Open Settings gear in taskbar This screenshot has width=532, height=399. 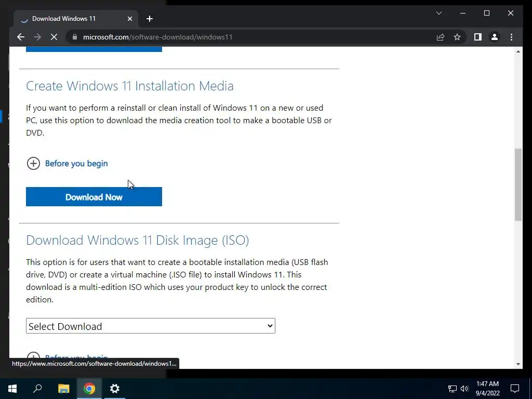pyautogui.click(x=115, y=389)
